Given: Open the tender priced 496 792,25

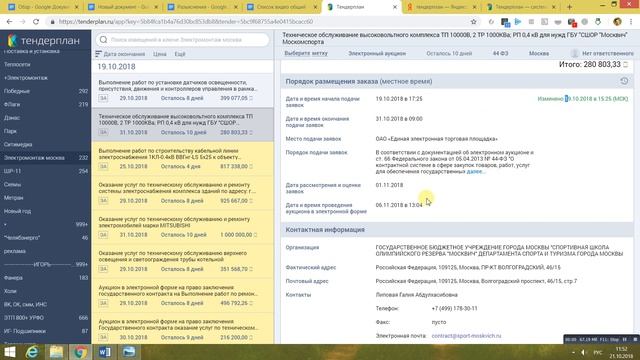Looking at the screenshot, I should (x=182, y=296).
